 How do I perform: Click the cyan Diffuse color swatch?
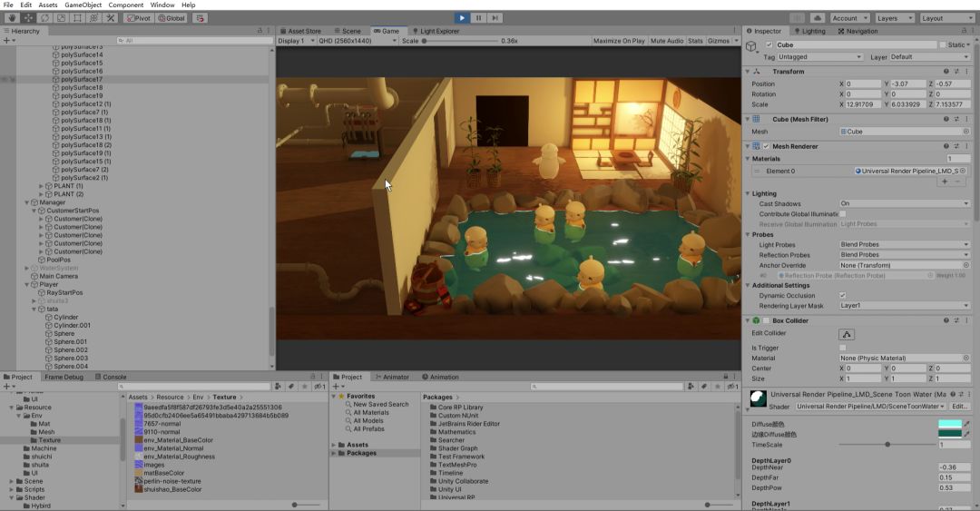pos(948,424)
